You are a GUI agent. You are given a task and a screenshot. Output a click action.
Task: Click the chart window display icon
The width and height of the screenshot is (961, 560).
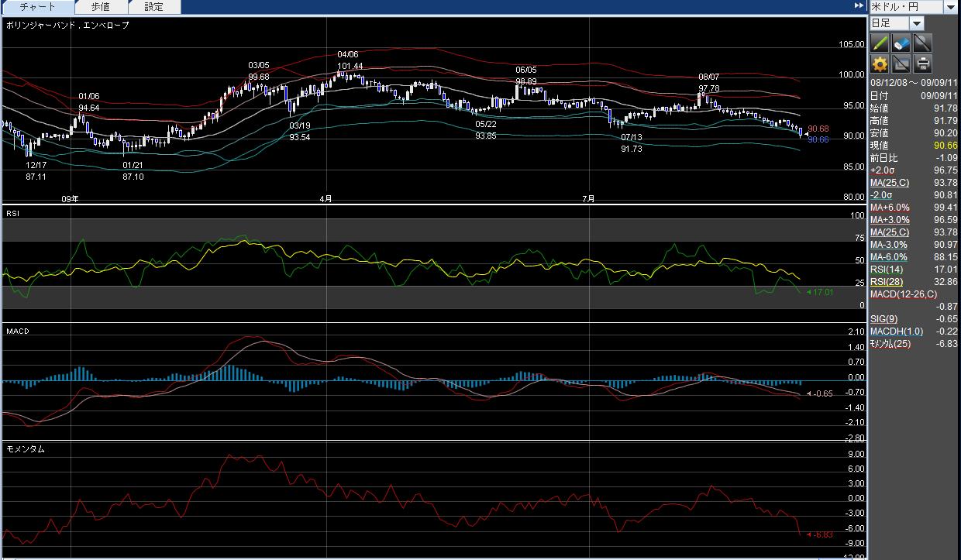click(901, 64)
